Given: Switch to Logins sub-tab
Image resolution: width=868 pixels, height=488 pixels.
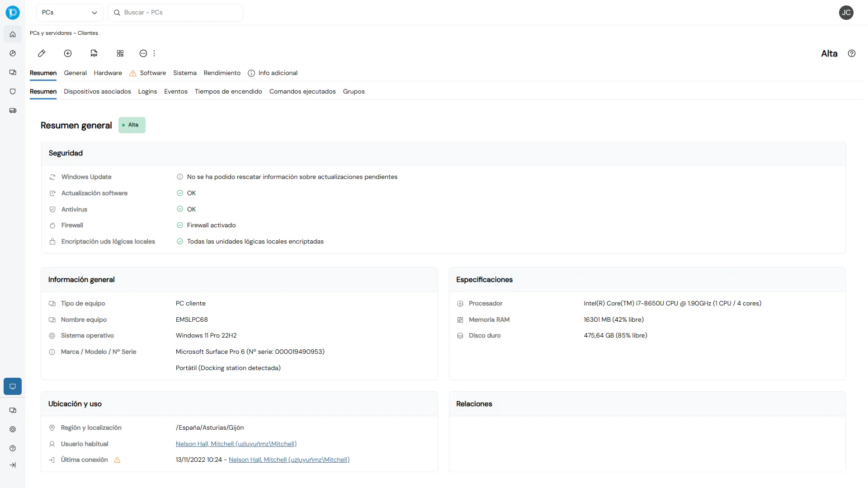Looking at the screenshot, I should 147,92.
